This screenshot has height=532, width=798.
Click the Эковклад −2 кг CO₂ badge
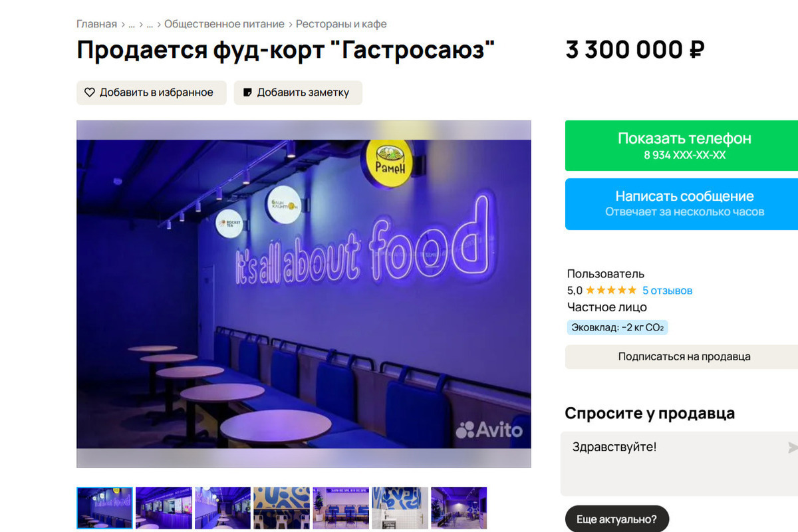tap(617, 327)
